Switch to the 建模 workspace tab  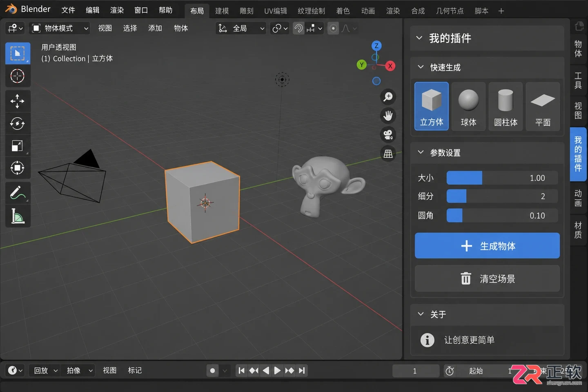222,11
